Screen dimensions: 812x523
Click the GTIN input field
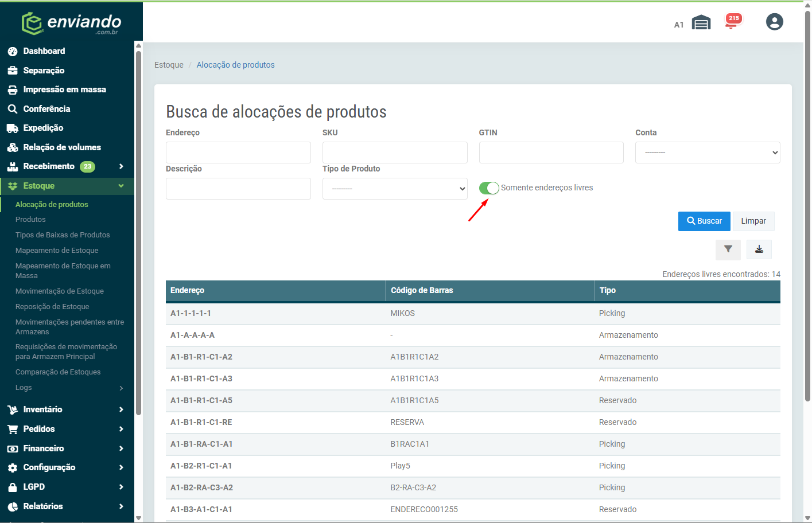[551, 153]
